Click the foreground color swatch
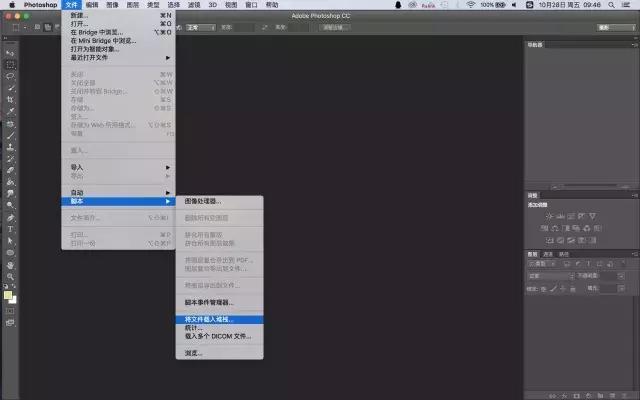This screenshot has height=400, width=640. 8,294
